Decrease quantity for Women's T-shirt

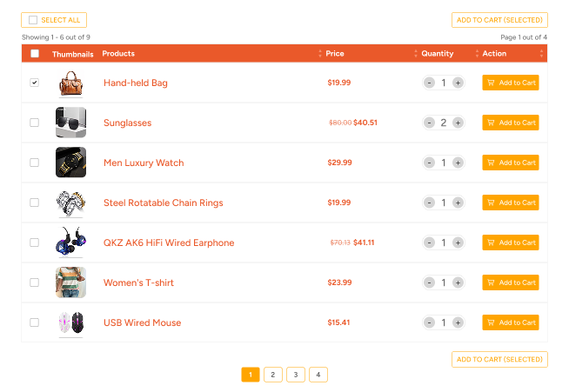pos(429,282)
